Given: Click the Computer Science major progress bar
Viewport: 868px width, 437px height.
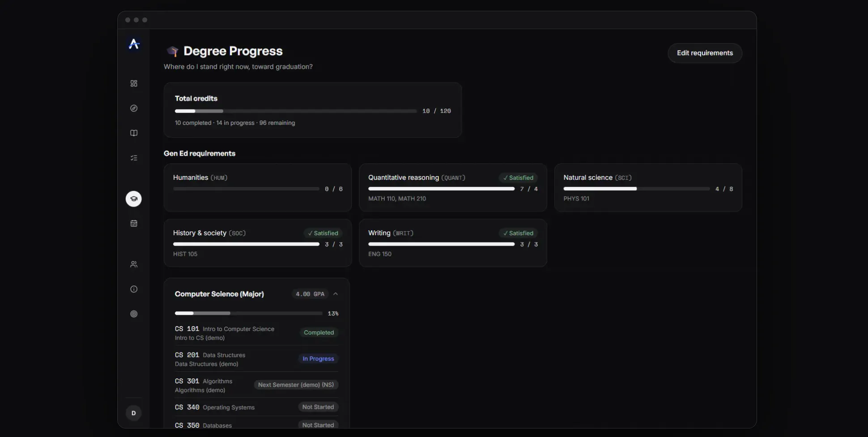Looking at the screenshot, I should coord(248,313).
